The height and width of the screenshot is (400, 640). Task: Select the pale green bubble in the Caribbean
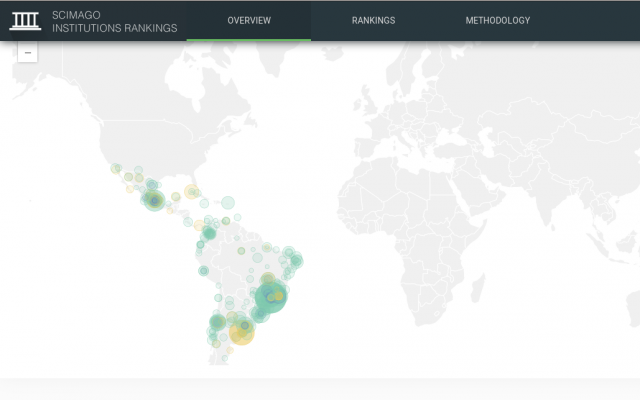[x=228, y=202]
